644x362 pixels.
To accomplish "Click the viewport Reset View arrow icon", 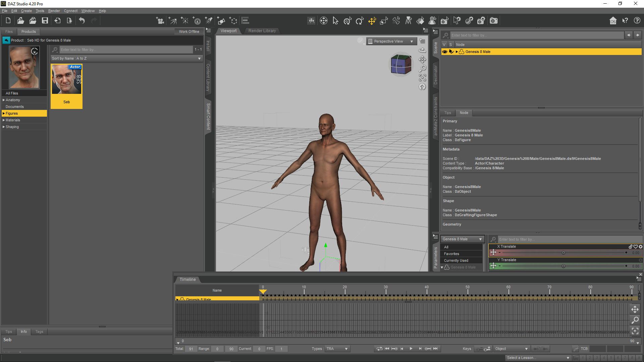I will pos(422,87).
